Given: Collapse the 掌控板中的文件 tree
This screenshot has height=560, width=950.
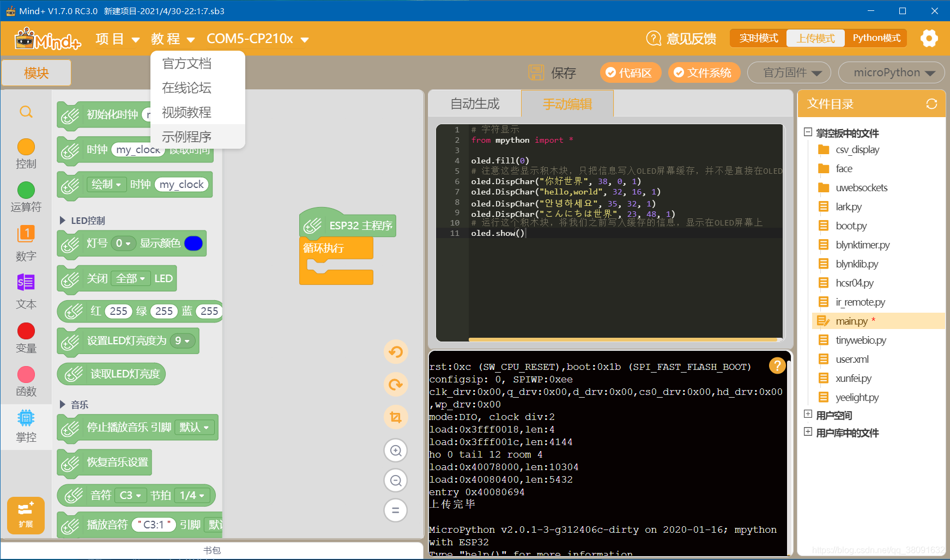Looking at the screenshot, I should pyautogui.click(x=808, y=132).
